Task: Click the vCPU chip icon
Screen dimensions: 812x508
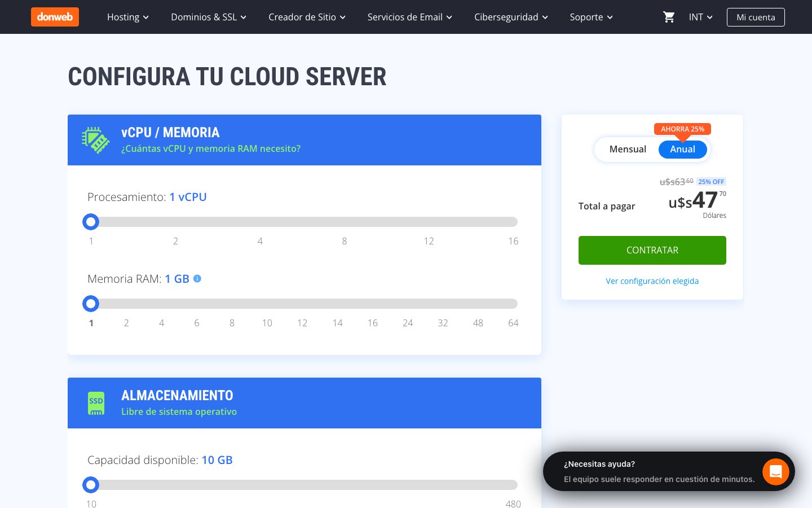Action: 96,140
